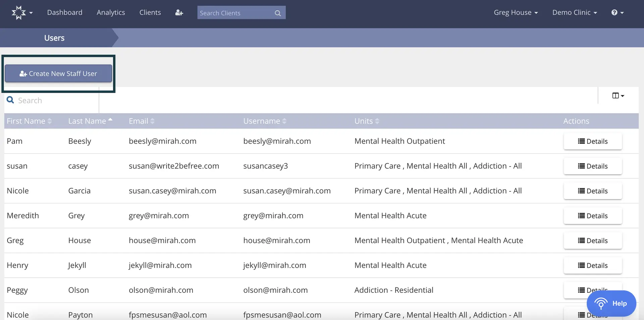Open the Help widget at bottom right
The width and height of the screenshot is (644, 320).
(611, 303)
